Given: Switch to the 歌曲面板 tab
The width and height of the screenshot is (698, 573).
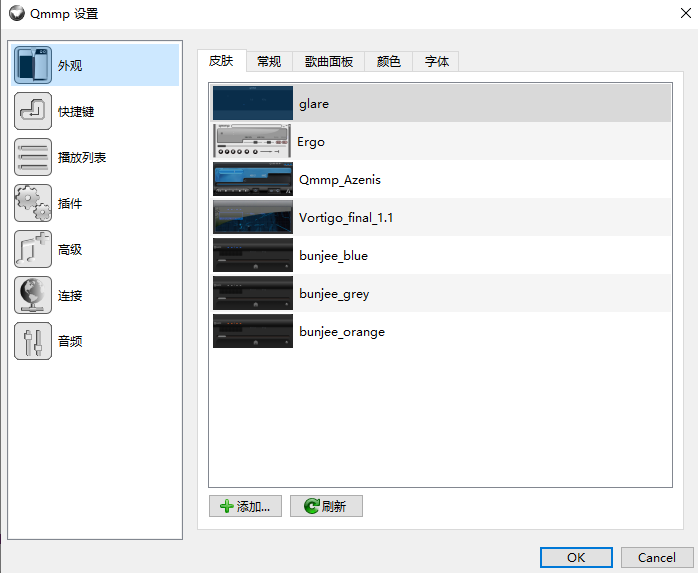Looking at the screenshot, I should click(329, 61).
